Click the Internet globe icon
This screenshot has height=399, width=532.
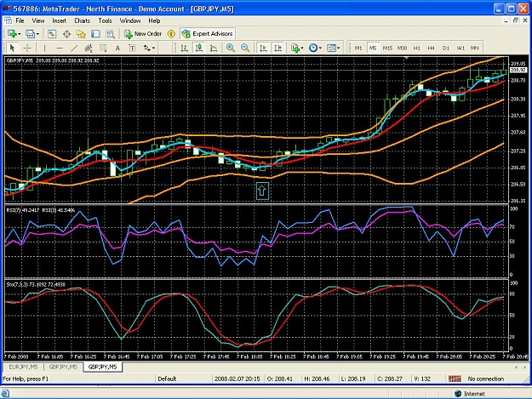pyautogui.click(x=458, y=394)
